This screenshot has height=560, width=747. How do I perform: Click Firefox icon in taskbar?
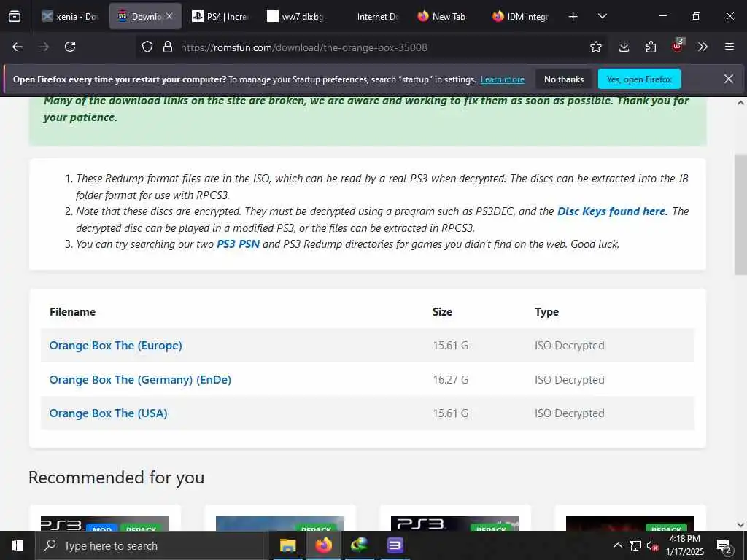323,545
